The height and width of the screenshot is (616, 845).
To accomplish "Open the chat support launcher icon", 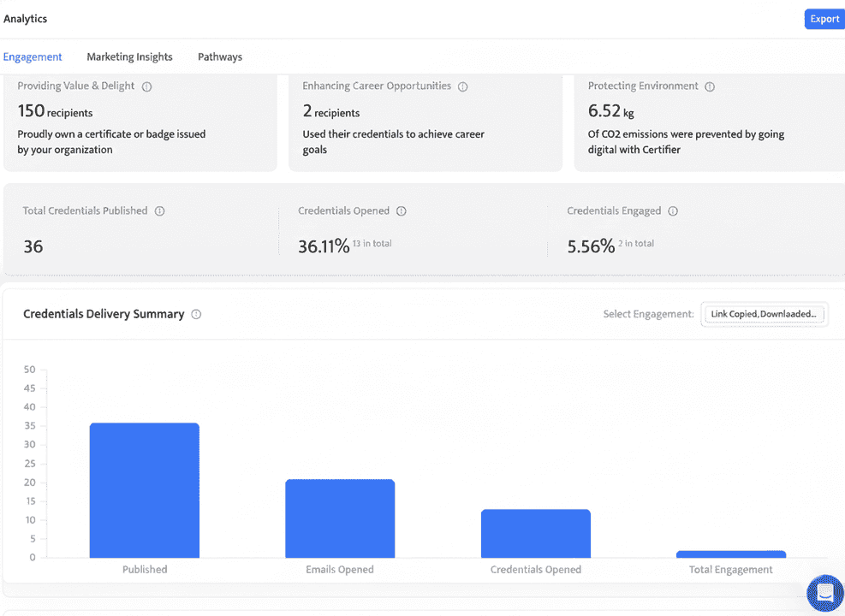I will 824,593.
